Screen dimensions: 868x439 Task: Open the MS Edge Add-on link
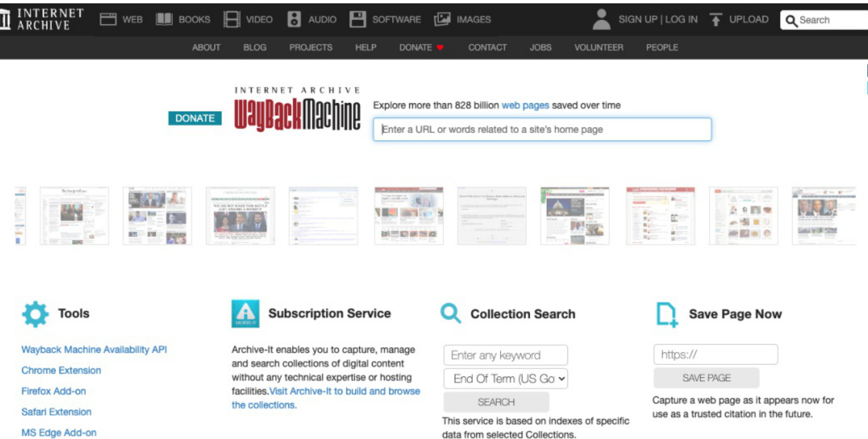(59, 432)
